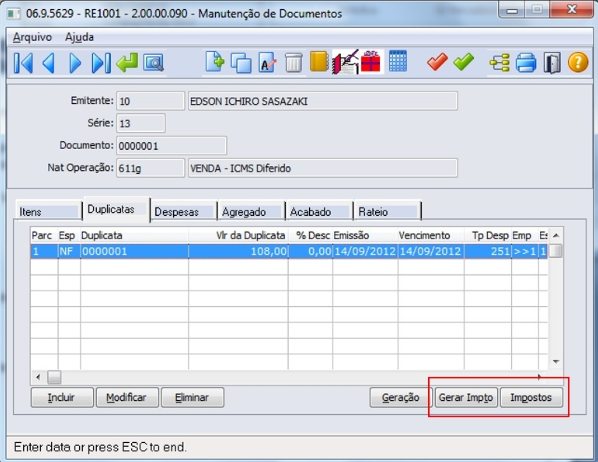Screen dimensions: 598x462
Task: Click the printer icon
Action: (526, 63)
